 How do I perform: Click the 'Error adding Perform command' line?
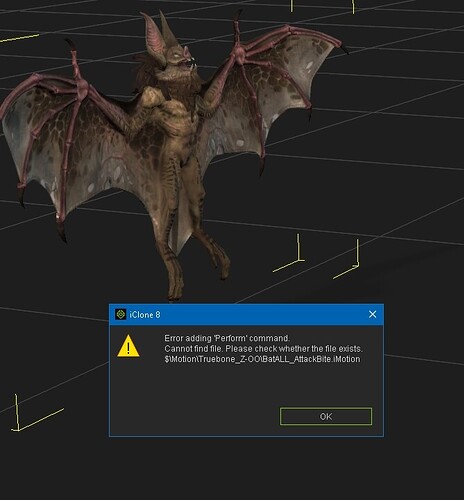[x=227, y=338]
